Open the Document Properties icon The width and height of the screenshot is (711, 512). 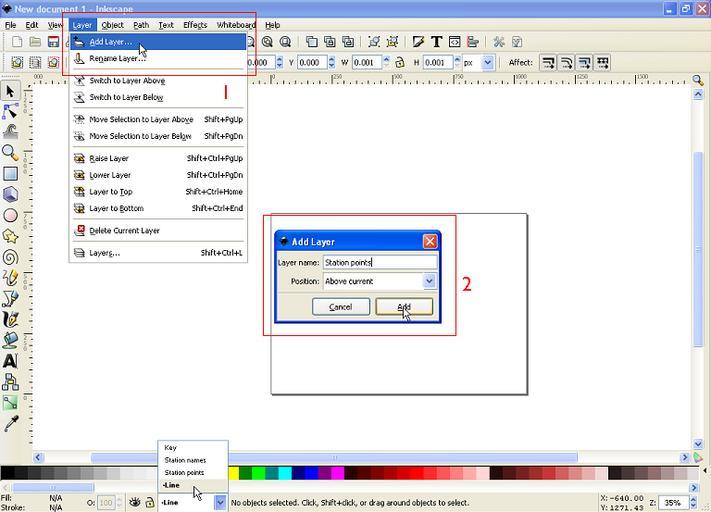tap(517, 42)
